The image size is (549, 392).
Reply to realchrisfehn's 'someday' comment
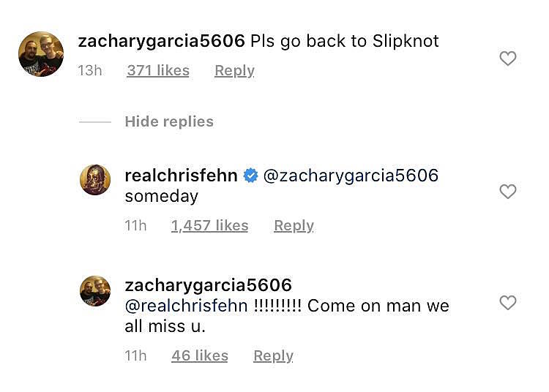tap(294, 226)
